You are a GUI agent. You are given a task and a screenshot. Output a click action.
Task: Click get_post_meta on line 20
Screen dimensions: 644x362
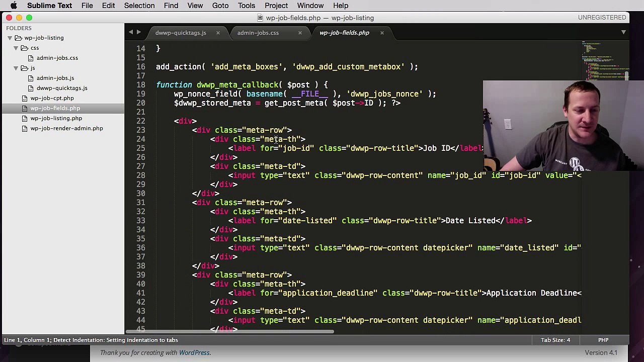[294, 103]
